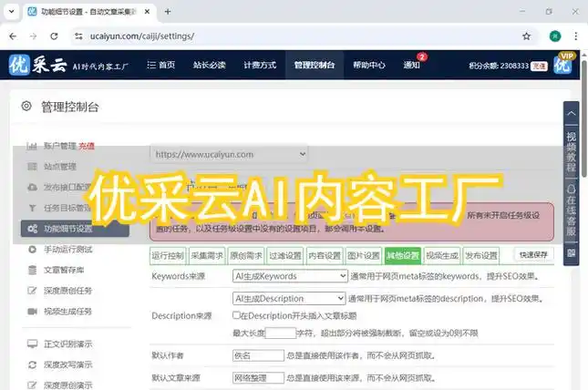
Task: Click the 手动运行测试 play icon
Action: click(32, 249)
